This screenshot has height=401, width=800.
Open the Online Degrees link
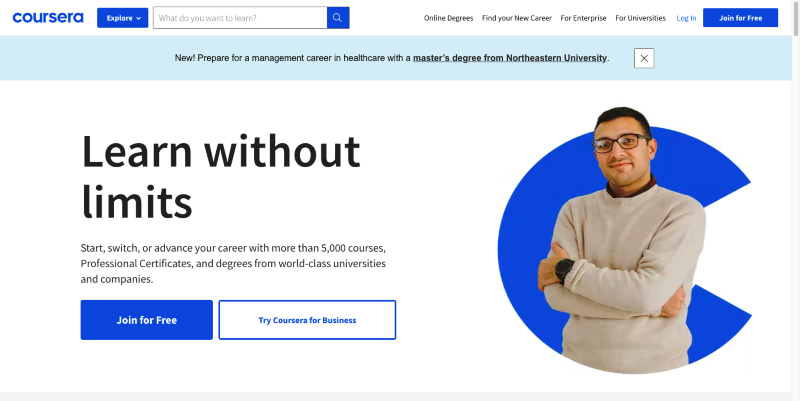point(448,18)
